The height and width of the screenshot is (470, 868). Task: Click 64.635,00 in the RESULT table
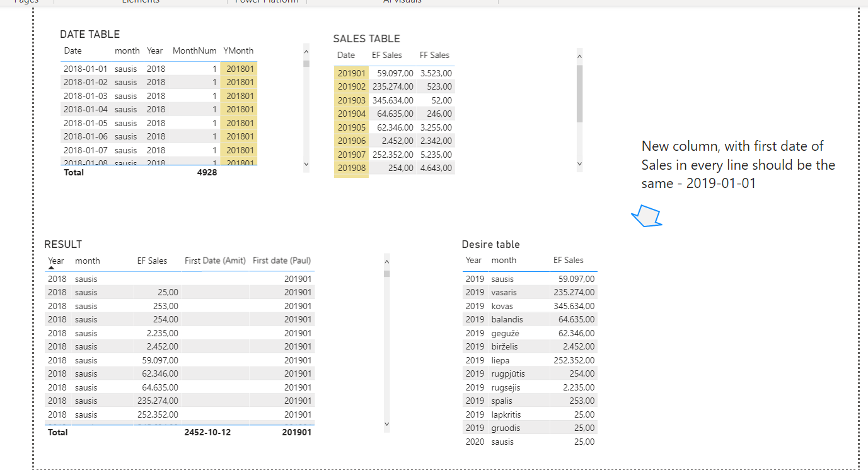pos(160,387)
